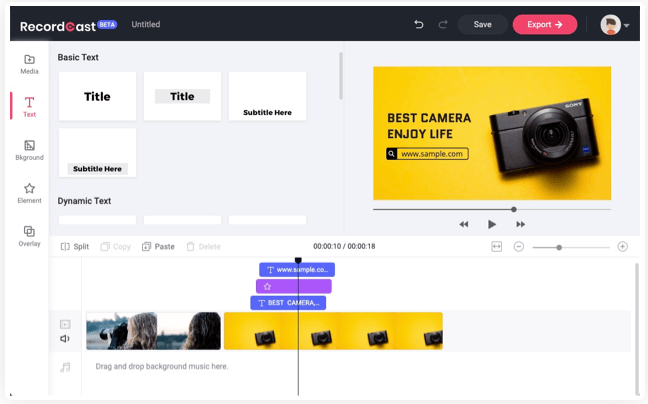Click the redo arrow icon
This screenshot has height=404, width=648.
pyautogui.click(x=443, y=25)
